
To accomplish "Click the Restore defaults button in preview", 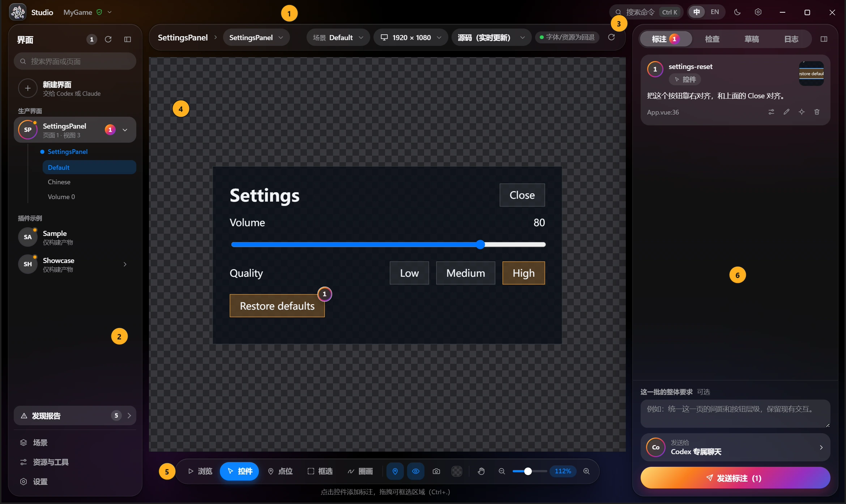I will (277, 306).
